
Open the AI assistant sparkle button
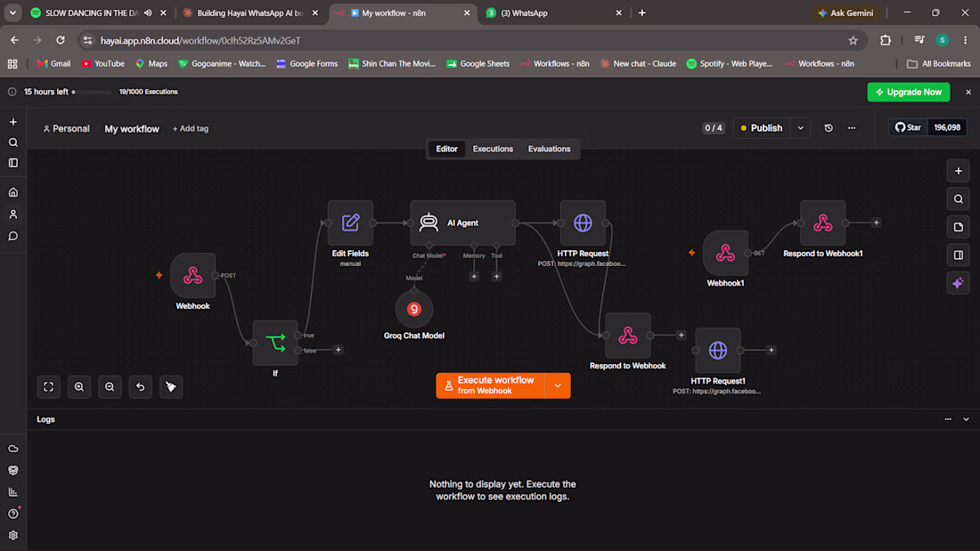point(958,283)
